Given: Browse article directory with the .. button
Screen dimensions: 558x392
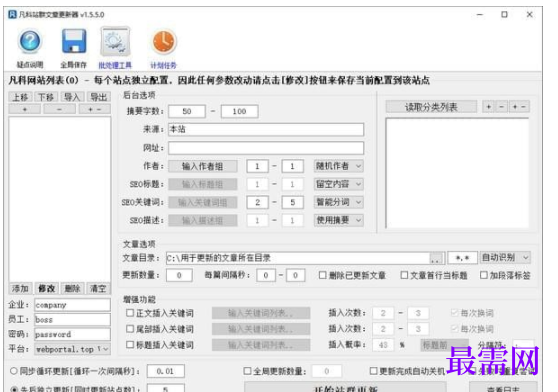Looking at the screenshot, I should tap(437, 258).
